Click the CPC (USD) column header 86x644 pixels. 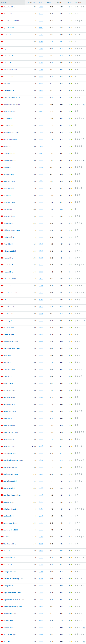pos(49,2)
